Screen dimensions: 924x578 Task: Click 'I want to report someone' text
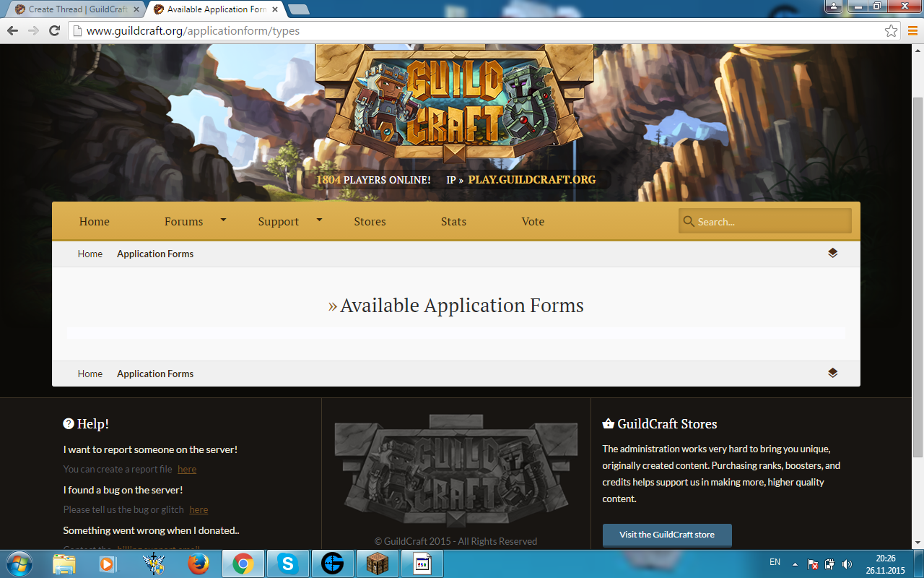tap(150, 449)
